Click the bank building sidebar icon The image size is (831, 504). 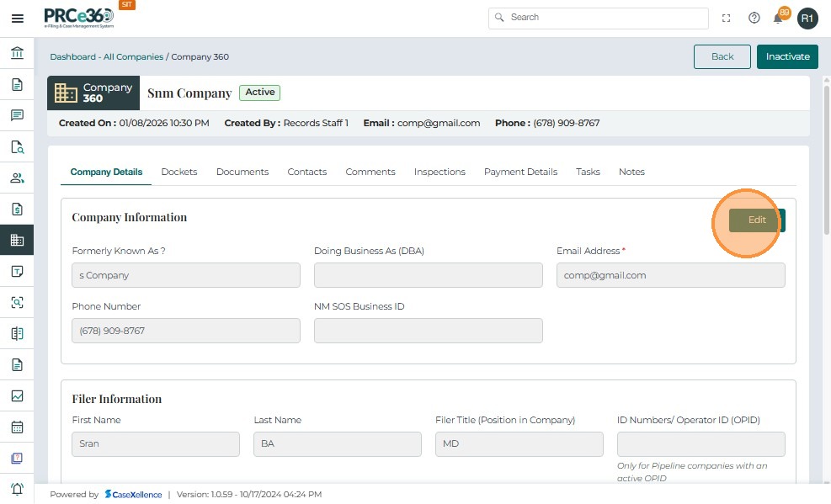pyautogui.click(x=17, y=54)
